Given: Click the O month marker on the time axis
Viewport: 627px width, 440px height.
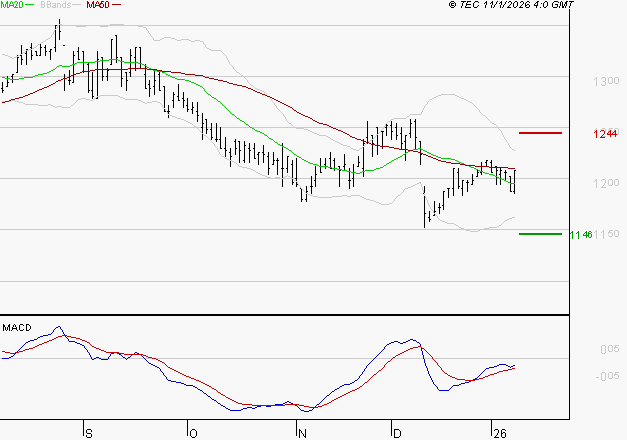Looking at the screenshot, I should [x=193, y=434].
